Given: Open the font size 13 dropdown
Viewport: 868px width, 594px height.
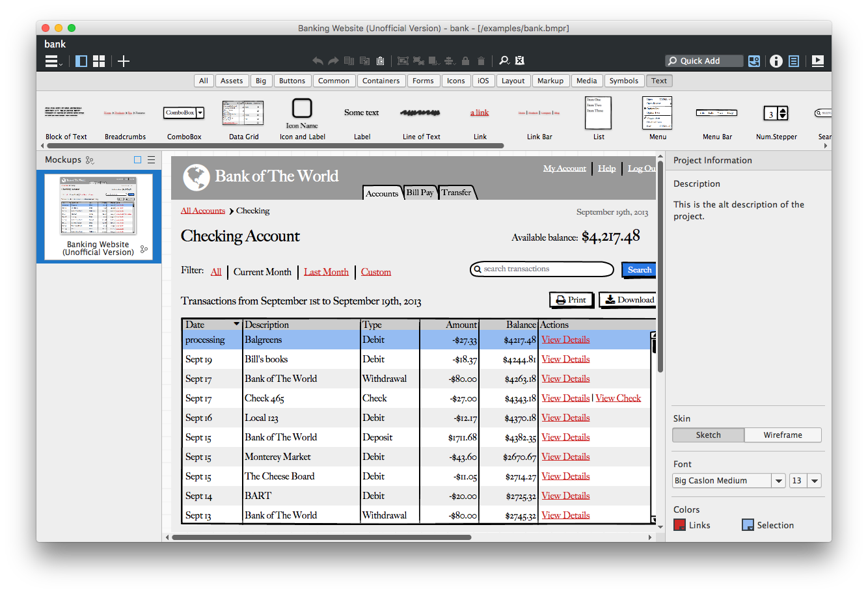Looking at the screenshot, I should point(815,481).
